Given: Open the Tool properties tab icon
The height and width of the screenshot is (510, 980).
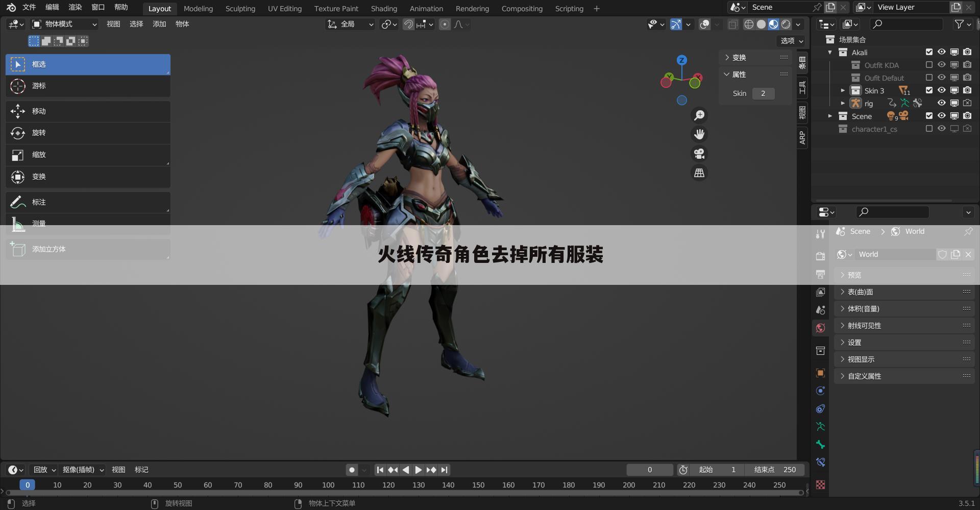Looking at the screenshot, I should (820, 234).
